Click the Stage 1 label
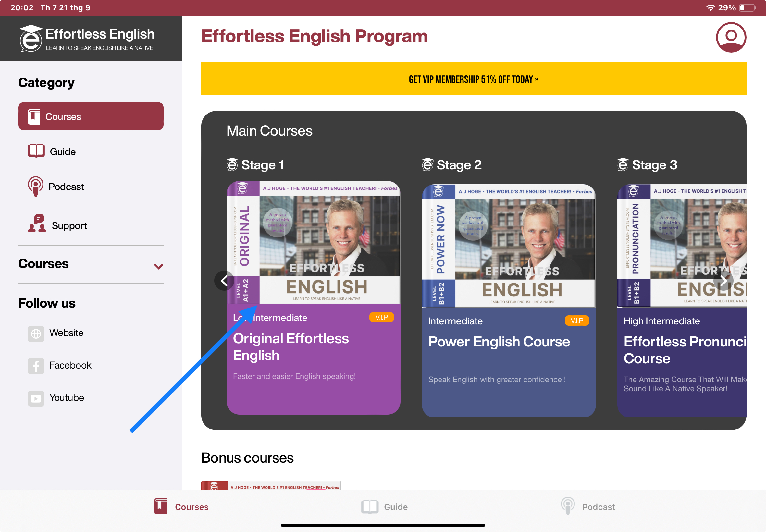Image resolution: width=766 pixels, height=532 pixels. tap(263, 165)
